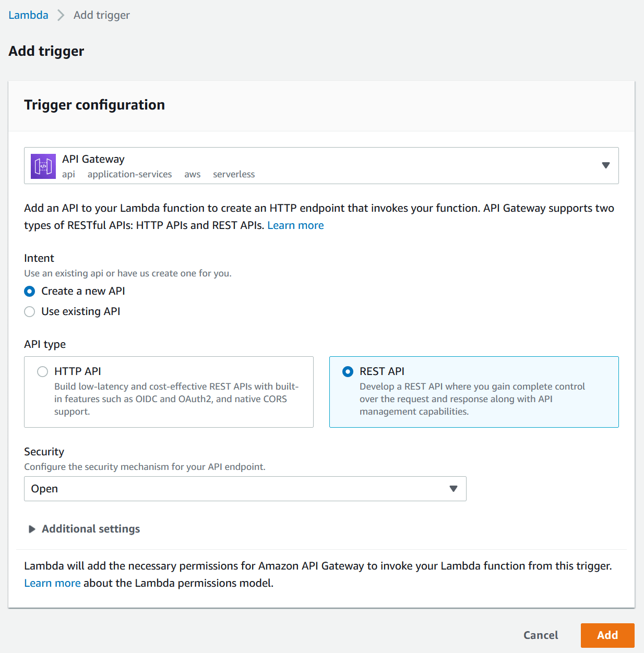This screenshot has height=653, width=644.
Task: Open Learn more about Lambda permissions model
Action: tap(52, 583)
